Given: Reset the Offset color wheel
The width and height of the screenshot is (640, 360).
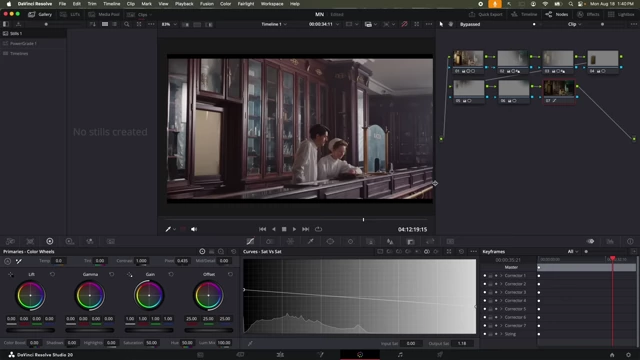Looking at the screenshot, I should (x=230, y=274).
